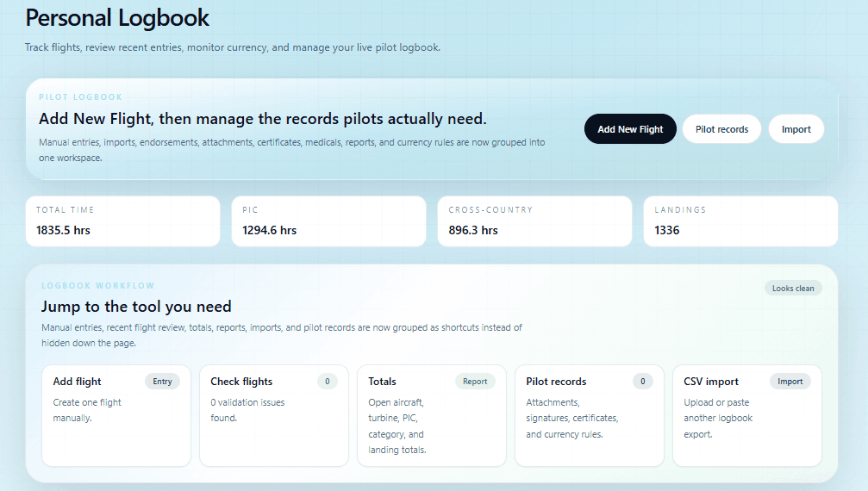Click '0 validation issues found.' text
The image size is (868, 491).
247,410
